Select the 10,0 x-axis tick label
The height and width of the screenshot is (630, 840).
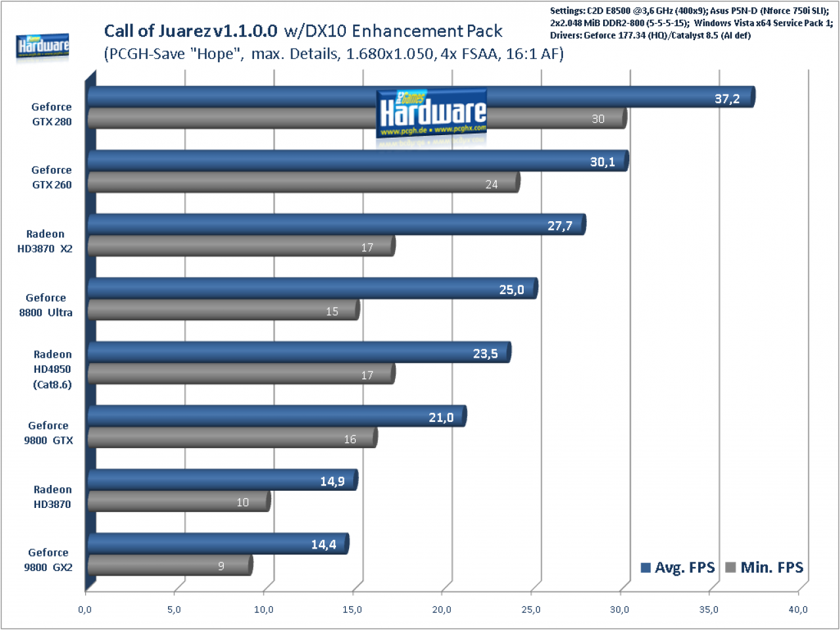(264, 610)
